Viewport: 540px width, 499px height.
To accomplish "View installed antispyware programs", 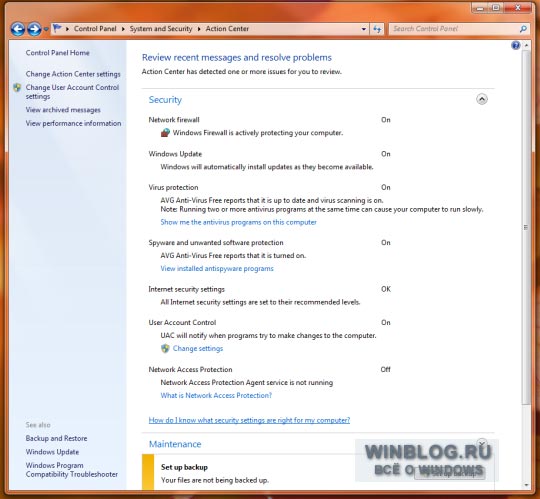I will (x=217, y=269).
